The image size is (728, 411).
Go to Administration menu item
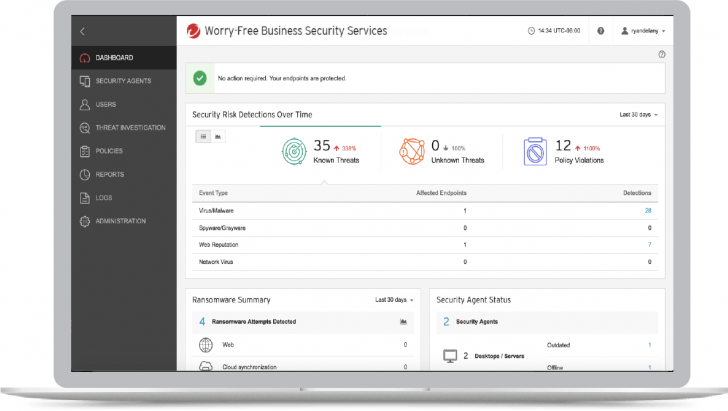[x=124, y=222]
